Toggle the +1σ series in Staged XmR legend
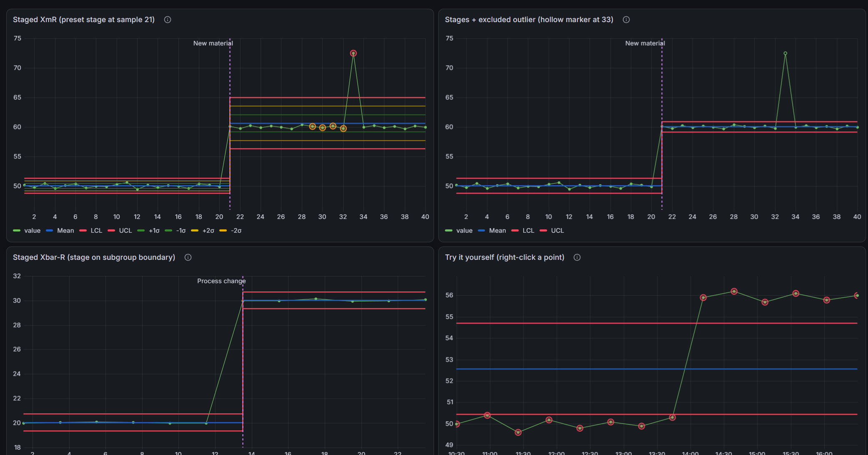This screenshot has width=868, height=455. (154, 231)
